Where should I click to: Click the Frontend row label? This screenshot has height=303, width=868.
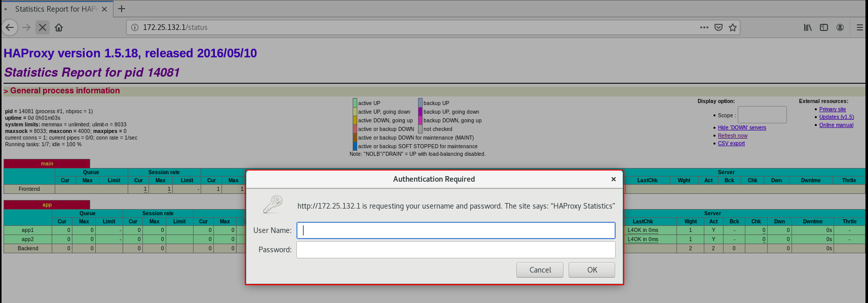coord(29,189)
